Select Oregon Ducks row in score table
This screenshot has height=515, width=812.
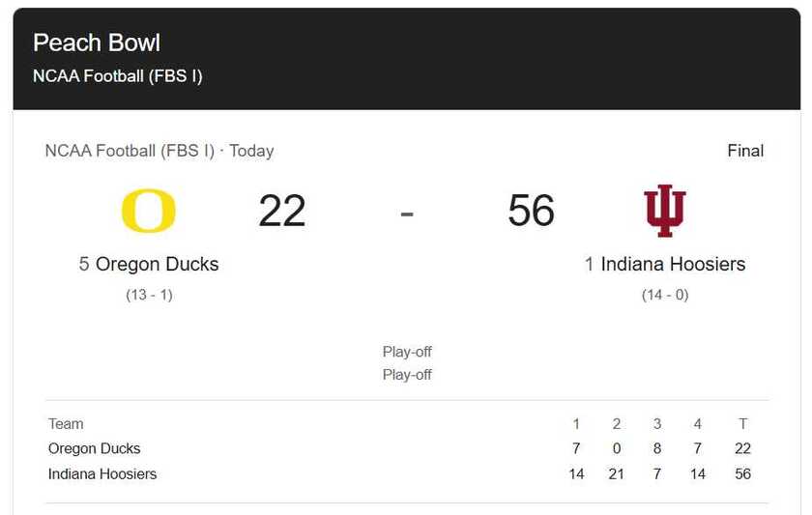point(95,448)
